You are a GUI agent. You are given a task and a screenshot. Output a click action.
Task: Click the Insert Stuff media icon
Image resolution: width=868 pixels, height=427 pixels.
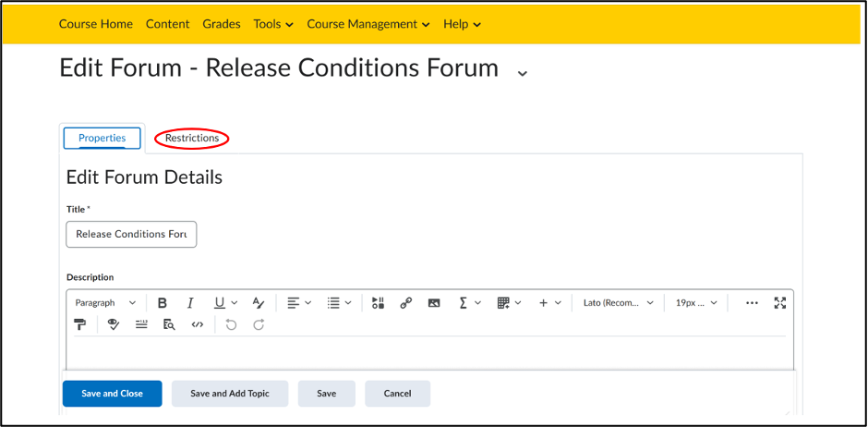point(378,303)
